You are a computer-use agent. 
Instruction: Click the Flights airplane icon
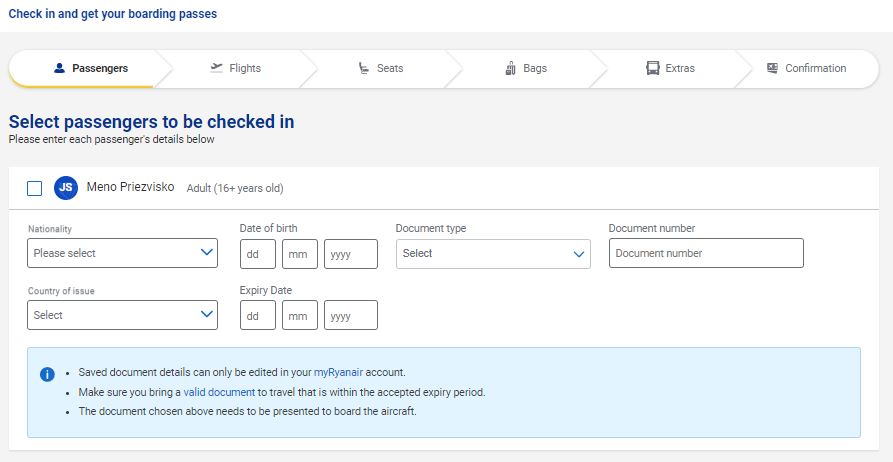[x=216, y=68]
